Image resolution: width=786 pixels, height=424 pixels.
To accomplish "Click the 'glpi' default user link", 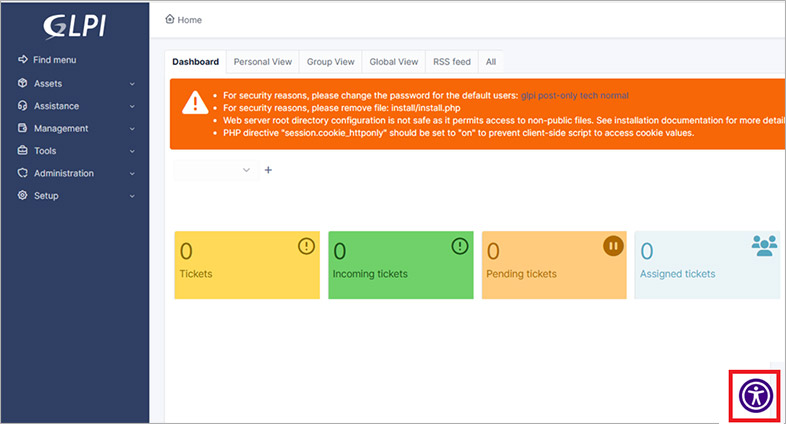I will 529,95.
